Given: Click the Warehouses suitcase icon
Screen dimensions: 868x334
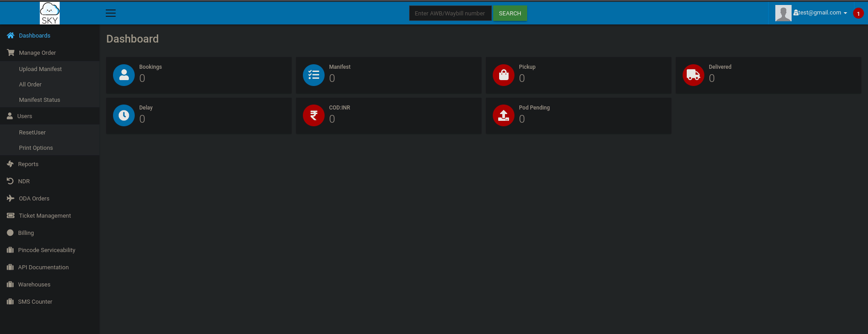Looking at the screenshot, I should coord(10,284).
